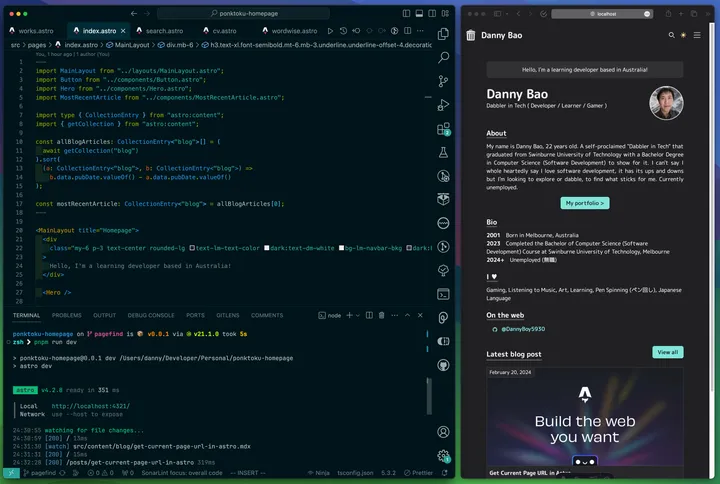This screenshot has height=484, width=720.
Task: Close the index.astro tab
Action: coord(123,31)
